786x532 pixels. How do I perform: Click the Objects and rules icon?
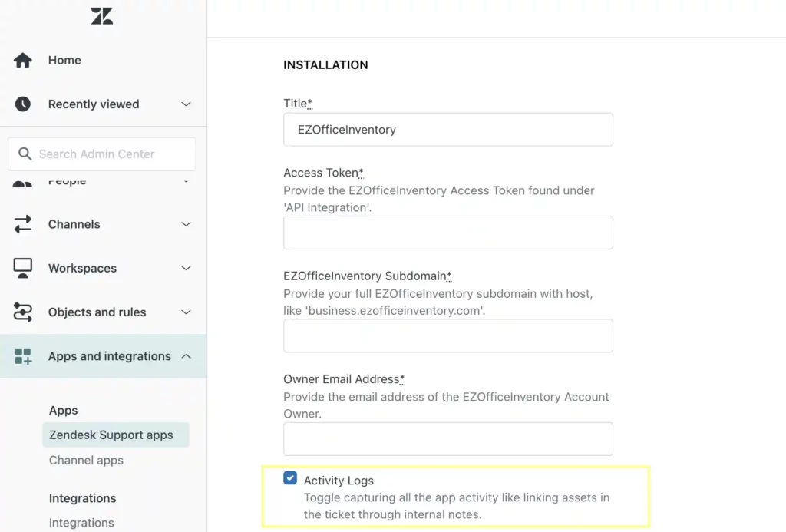tap(23, 312)
